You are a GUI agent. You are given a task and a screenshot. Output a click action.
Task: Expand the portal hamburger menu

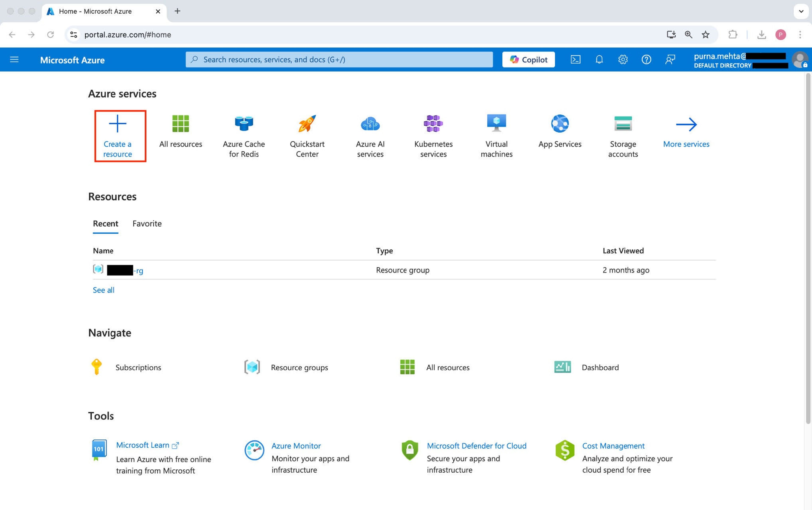click(14, 60)
